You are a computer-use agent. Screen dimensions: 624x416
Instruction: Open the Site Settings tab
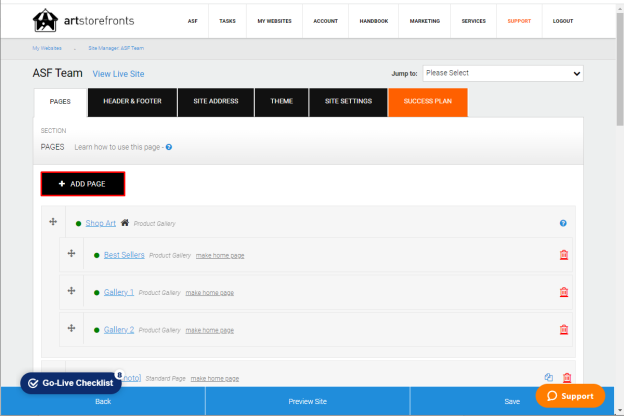click(x=348, y=102)
